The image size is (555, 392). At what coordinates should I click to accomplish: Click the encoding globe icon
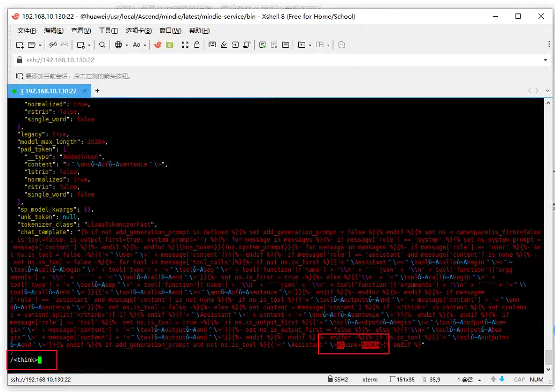point(119,45)
